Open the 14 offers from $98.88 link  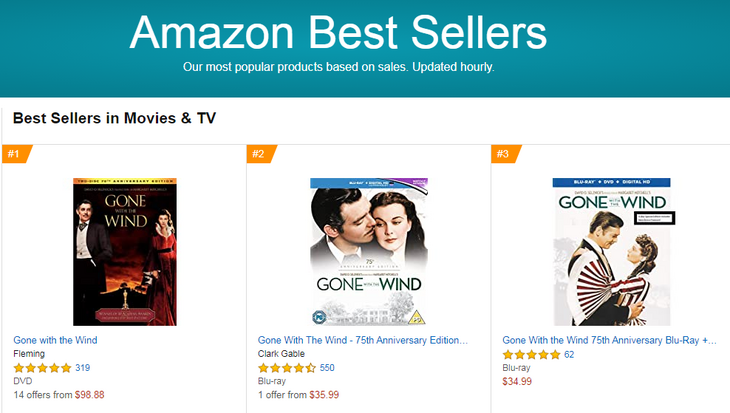tap(59, 395)
